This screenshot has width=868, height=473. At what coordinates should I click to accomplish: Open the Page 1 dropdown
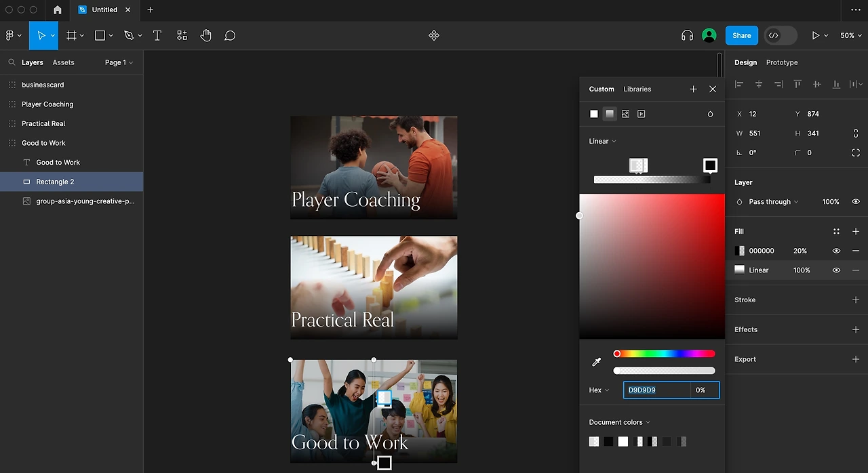pos(119,62)
